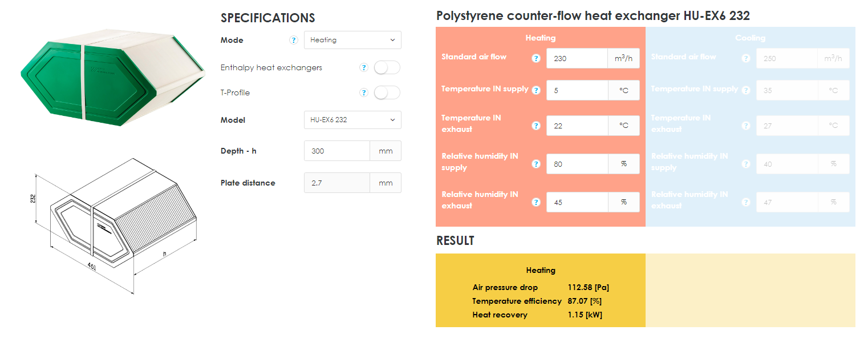Click the T-Profile help icon
The height and width of the screenshot is (338, 868).
coord(364,92)
